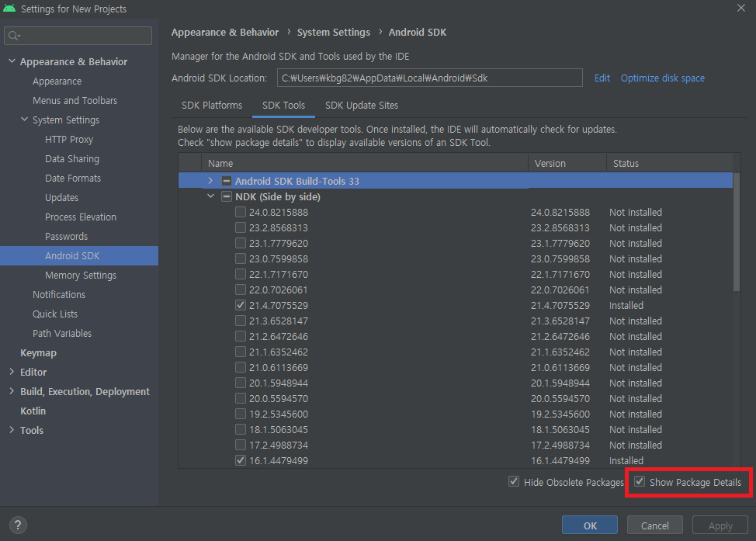Open Updates settings page

coord(62,198)
